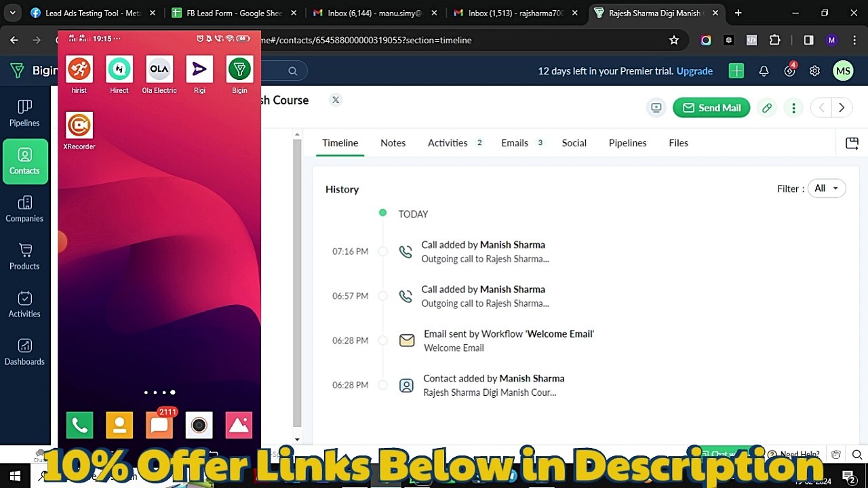Image resolution: width=868 pixels, height=488 pixels.
Task: Switch to the Timeline tab
Action: 340,143
